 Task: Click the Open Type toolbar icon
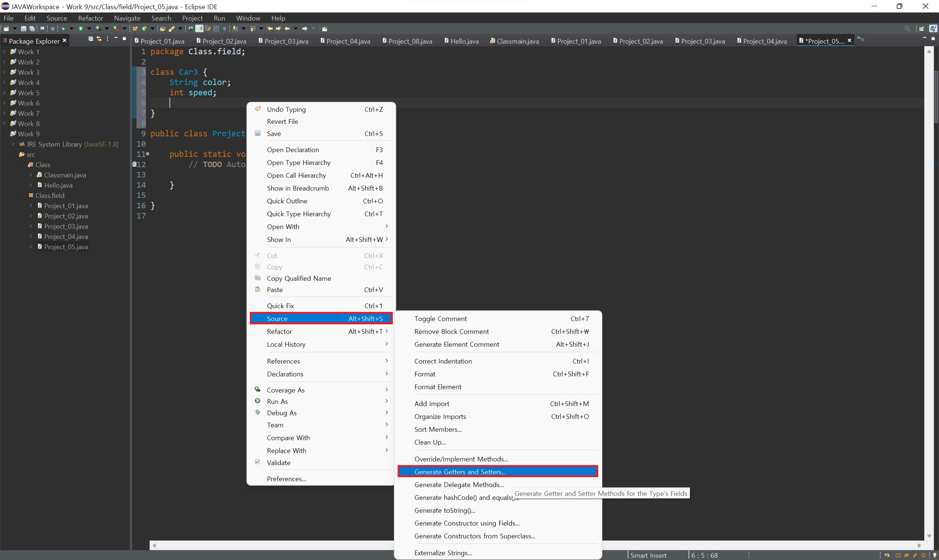pos(162,29)
